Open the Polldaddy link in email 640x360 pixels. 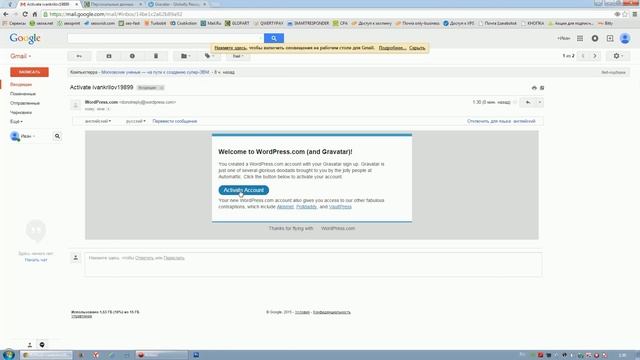pyautogui.click(x=306, y=207)
